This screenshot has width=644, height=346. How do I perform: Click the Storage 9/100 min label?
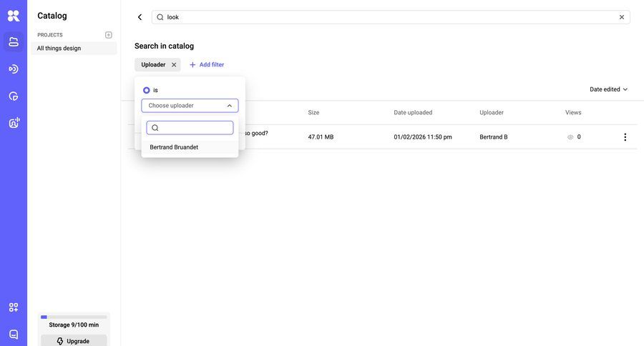pyautogui.click(x=74, y=325)
